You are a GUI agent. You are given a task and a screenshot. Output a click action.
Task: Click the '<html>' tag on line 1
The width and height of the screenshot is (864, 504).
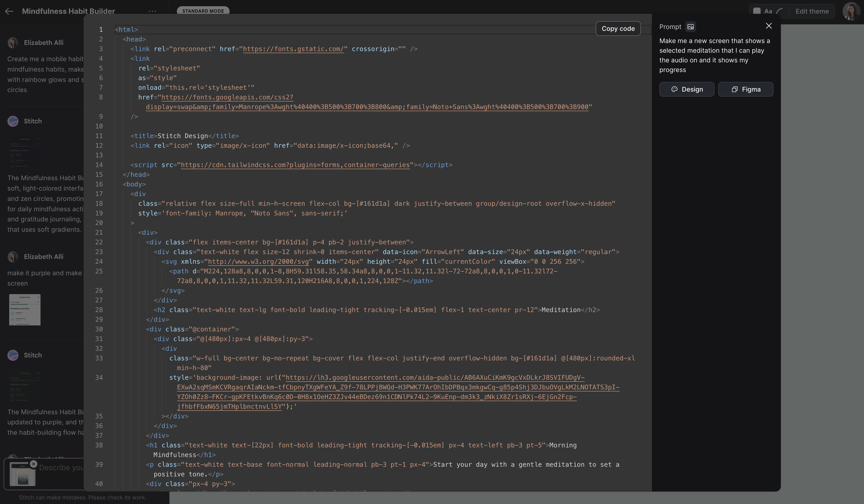click(x=126, y=30)
